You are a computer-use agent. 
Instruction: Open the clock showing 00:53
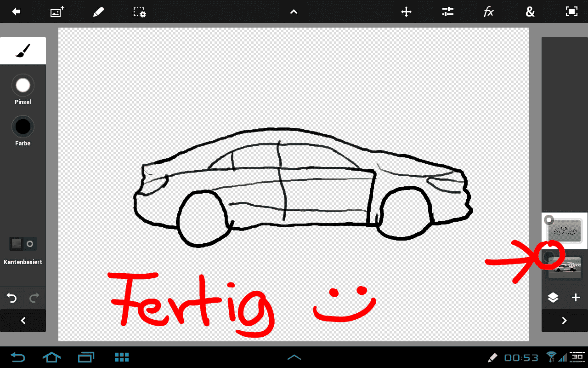pyautogui.click(x=521, y=357)
